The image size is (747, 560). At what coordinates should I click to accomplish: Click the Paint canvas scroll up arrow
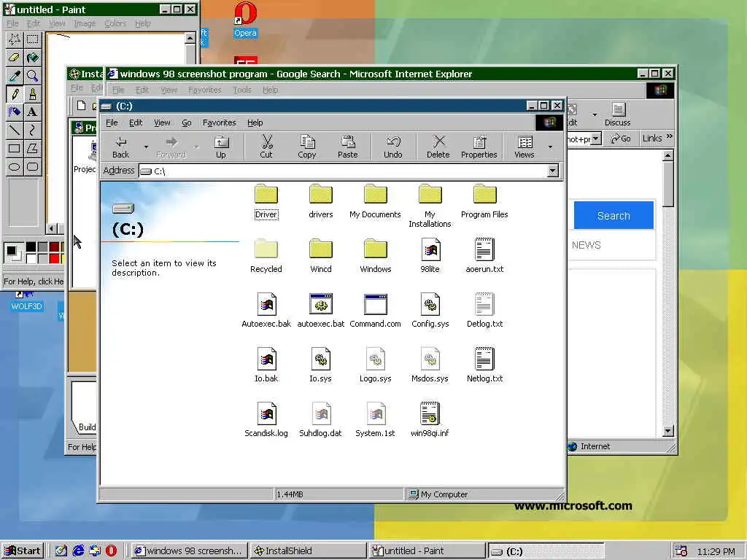190,38
